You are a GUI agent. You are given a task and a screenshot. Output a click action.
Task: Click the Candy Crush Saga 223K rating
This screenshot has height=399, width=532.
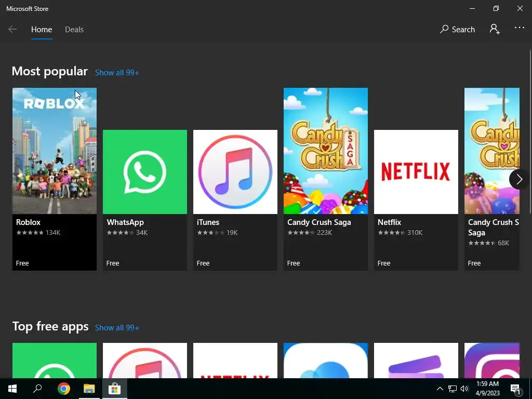(x=310, y=232)
